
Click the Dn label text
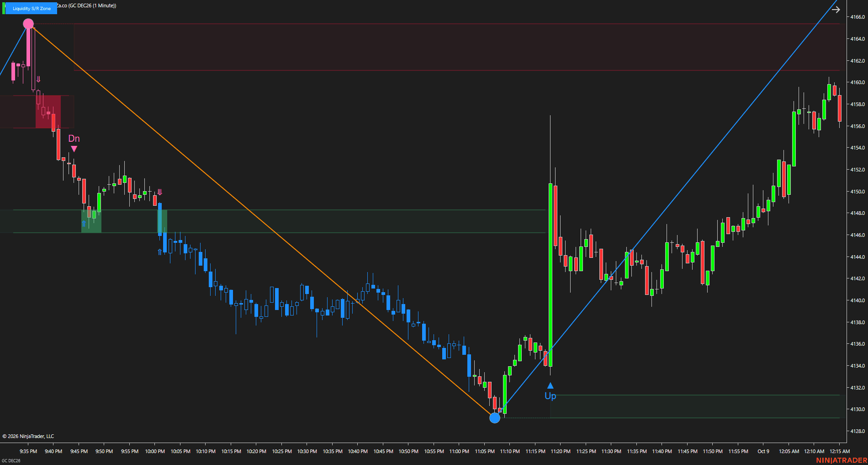click(74, 139)
